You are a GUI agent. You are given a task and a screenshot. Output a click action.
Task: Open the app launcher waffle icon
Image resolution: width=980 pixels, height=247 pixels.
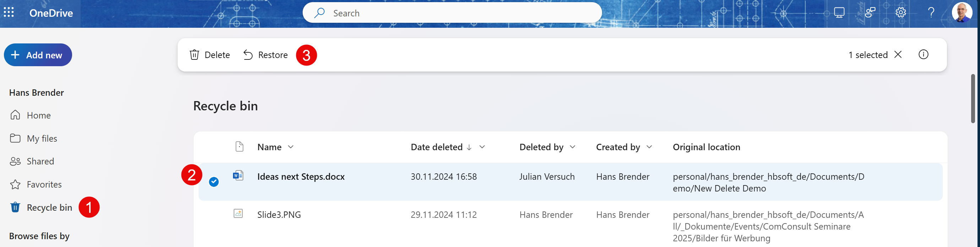(9, 12)
